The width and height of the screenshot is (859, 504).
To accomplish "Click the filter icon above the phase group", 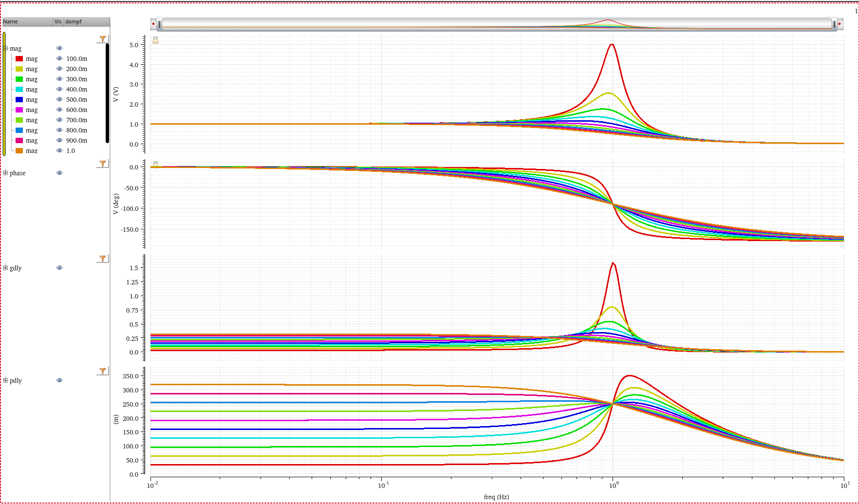I will [x=102, y=164].
